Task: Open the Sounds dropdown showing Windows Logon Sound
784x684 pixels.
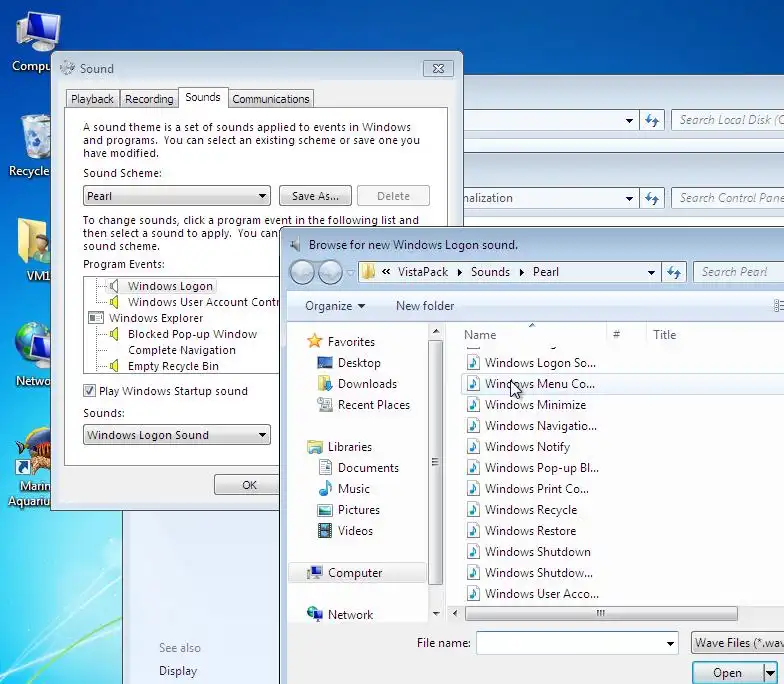Action: coord(176,434)
